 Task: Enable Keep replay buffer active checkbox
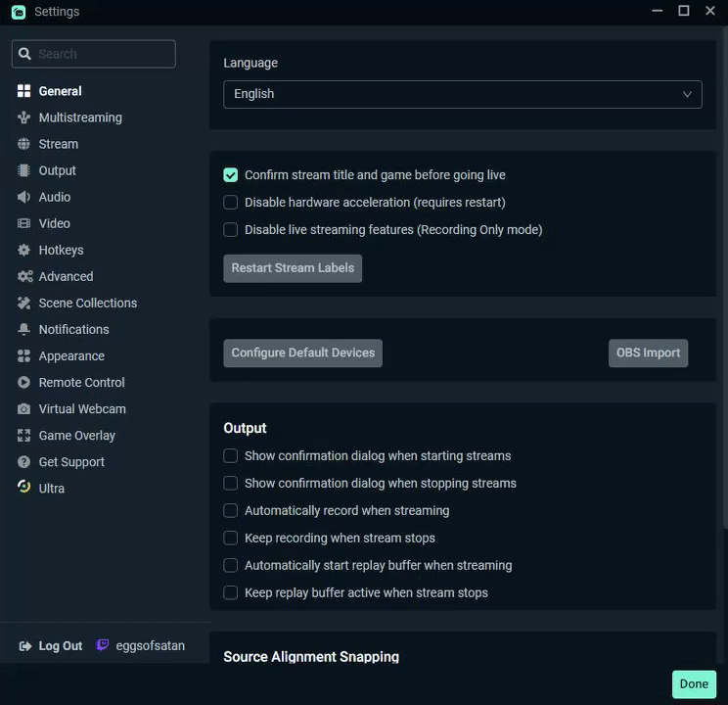click(x=230, y=593)
